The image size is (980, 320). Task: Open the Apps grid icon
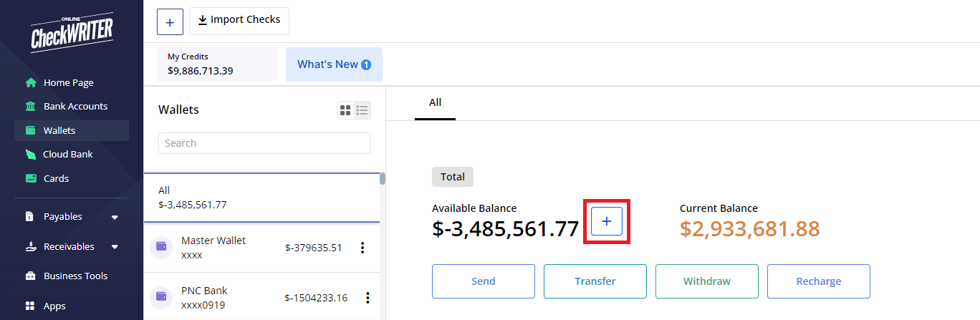click(31, 306)
